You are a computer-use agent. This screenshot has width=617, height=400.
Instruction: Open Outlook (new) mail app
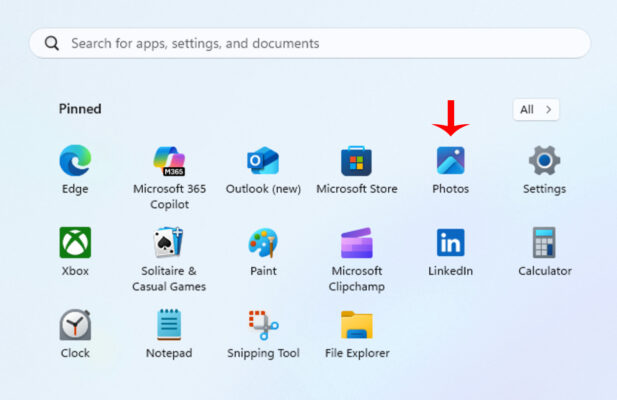point(263,161)
